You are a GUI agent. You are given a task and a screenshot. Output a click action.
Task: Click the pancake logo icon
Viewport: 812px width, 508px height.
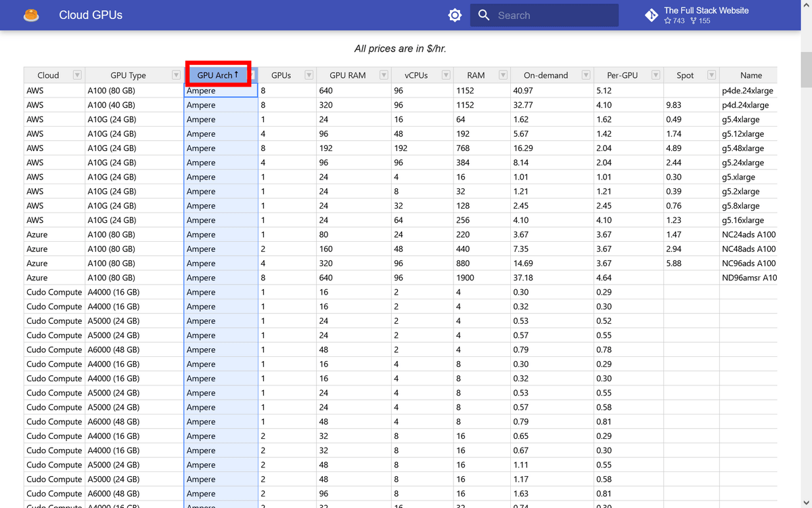[x=30, y=15]
